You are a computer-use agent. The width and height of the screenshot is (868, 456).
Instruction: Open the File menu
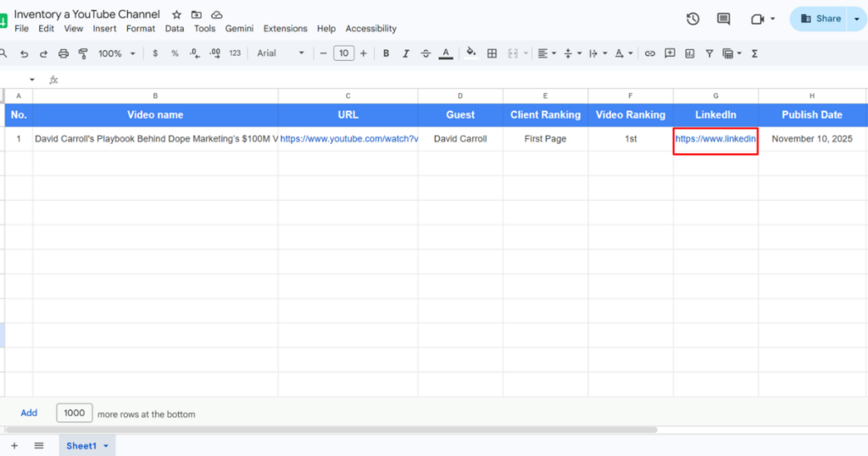click(21, 29)
